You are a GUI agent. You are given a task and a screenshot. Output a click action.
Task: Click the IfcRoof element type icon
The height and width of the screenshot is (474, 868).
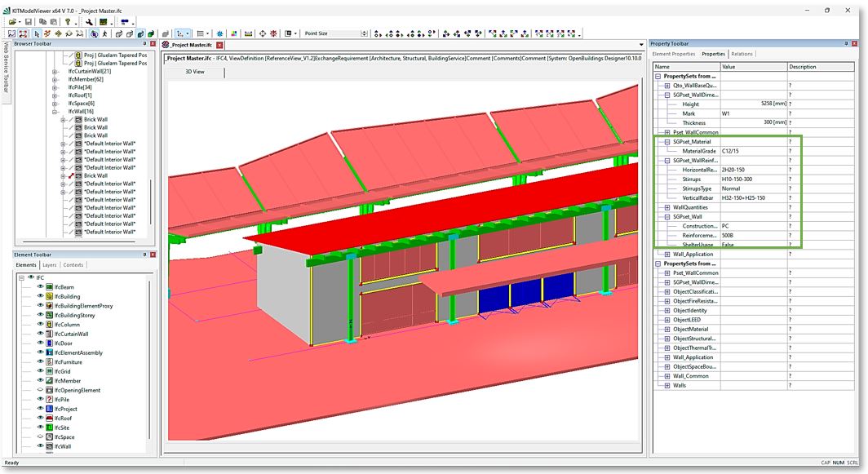(x=50, y=417)
